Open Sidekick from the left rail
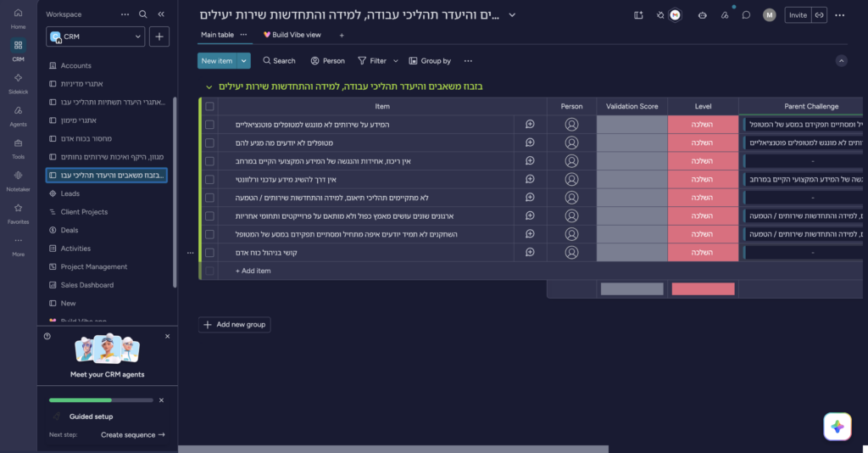Viewport: 868px width, 453px height. [x=18, y=83]
